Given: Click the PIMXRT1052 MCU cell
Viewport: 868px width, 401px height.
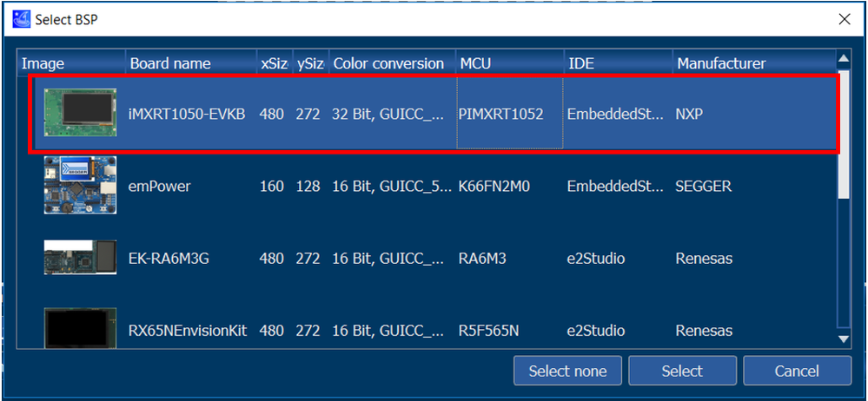Looking at the screenshot, I should click(500, 114).
